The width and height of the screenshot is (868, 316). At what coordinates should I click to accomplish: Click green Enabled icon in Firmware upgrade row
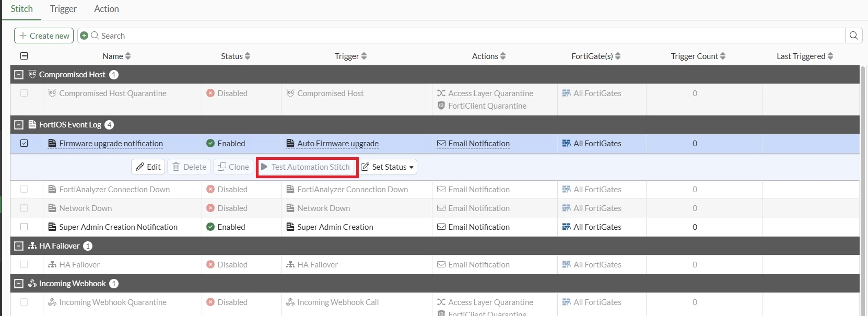click(210, 143)
